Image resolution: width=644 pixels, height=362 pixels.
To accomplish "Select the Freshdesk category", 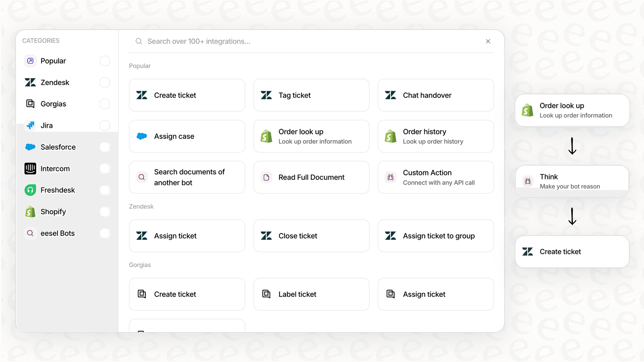I will (x=58, y=190).
